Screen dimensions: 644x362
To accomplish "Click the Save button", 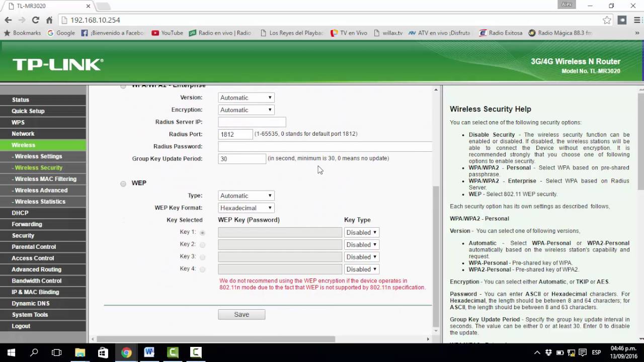I will tap(242, 314).
